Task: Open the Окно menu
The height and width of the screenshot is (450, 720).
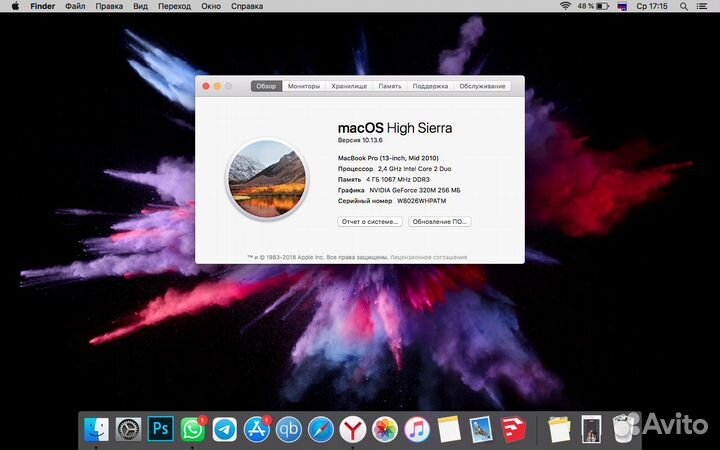Action: pyautogui.click(x=211, y=6)
